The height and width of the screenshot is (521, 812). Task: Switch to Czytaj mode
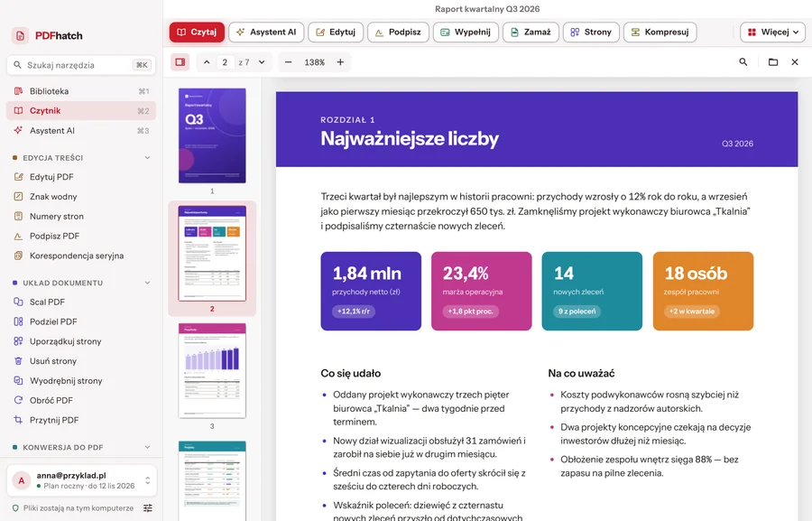[x=197, y=33]
